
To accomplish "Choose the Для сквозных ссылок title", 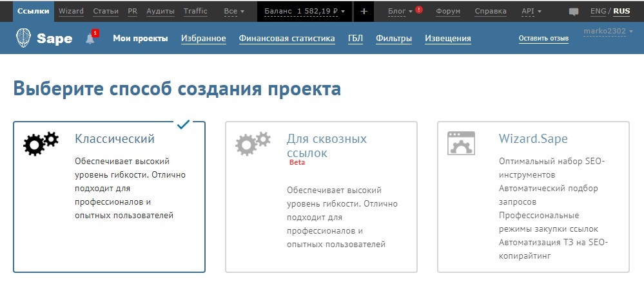I will point(327,146).
